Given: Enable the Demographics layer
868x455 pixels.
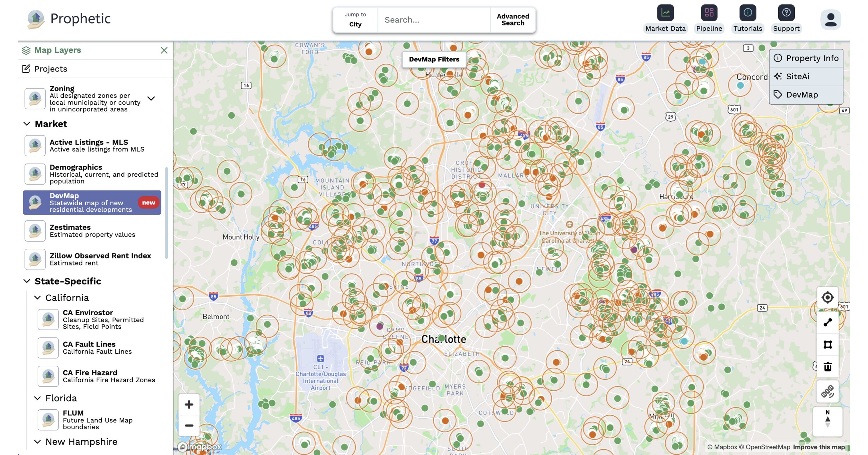Looking at the screenshot, I should coord(35,174).
